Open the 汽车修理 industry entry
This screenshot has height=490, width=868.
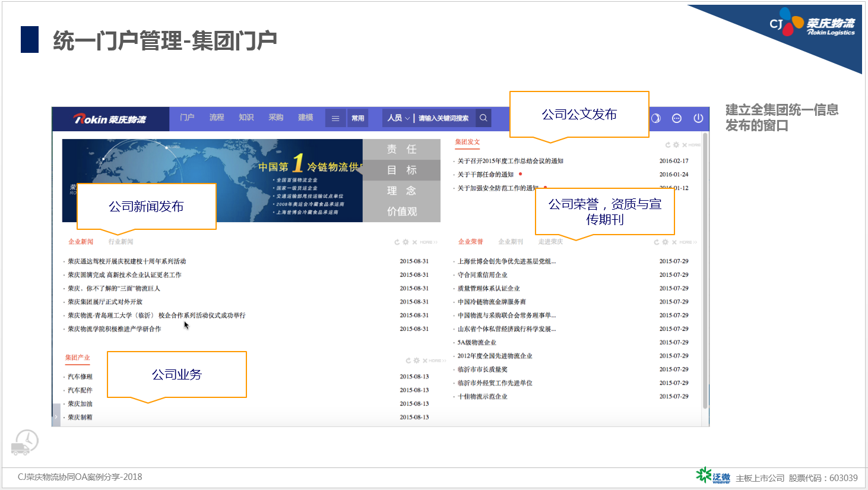[80, 377]
